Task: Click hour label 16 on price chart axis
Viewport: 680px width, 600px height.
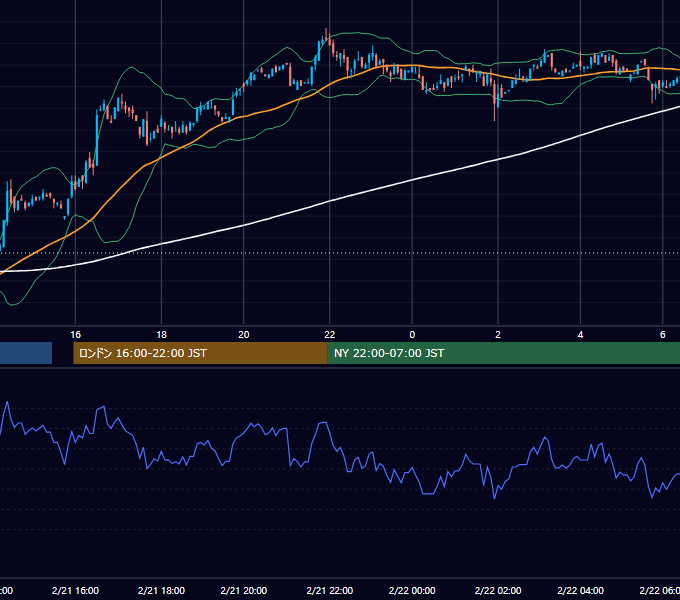Action: [x=75, y=334]
